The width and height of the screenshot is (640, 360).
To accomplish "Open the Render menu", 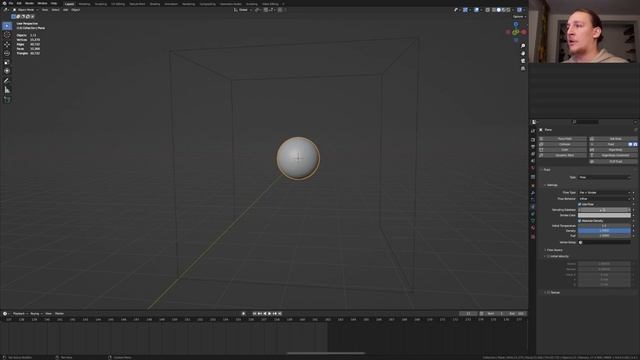I will point(29,3).
